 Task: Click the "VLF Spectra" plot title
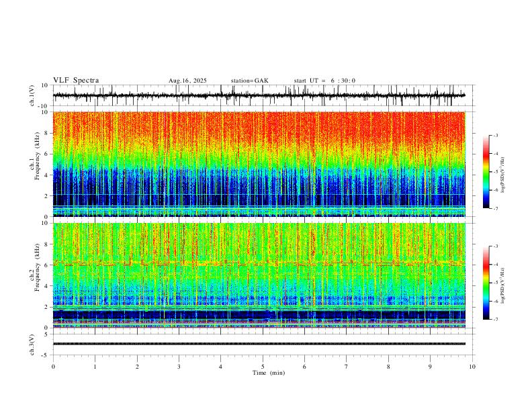[76, 81]
